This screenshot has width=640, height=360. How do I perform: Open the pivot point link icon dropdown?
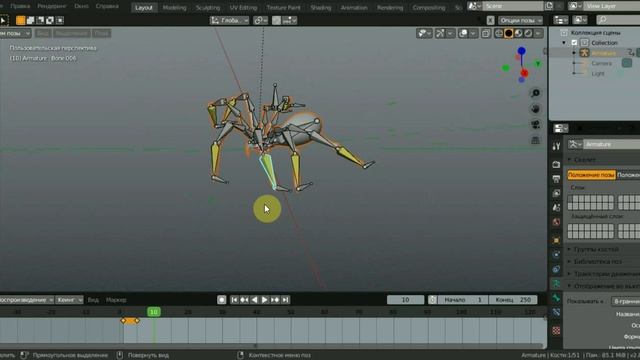tap(260, 20)
